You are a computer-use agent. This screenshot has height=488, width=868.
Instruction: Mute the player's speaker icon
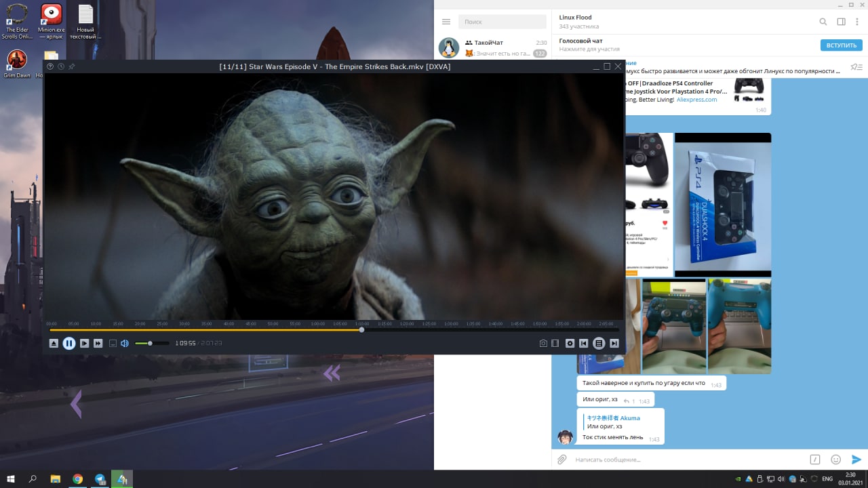125,344
